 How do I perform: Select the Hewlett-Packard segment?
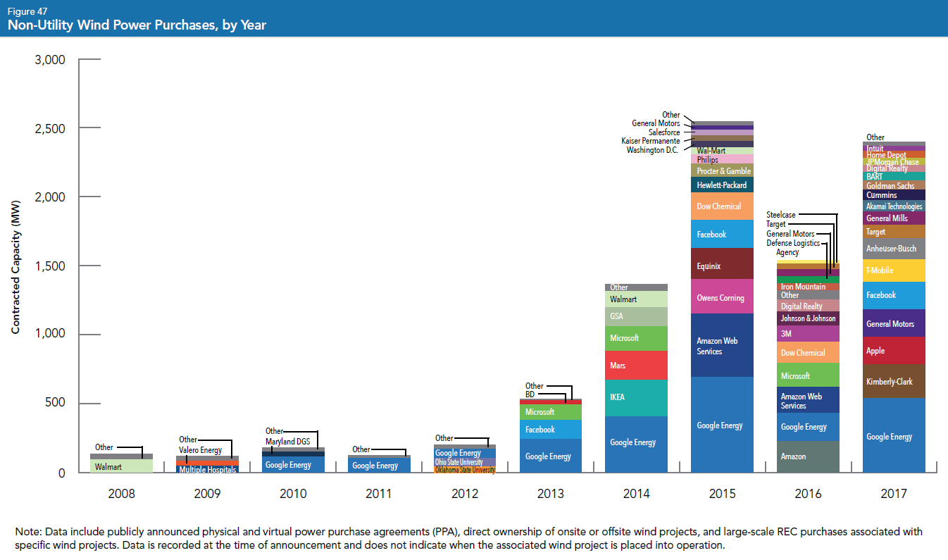pos(722,185)
